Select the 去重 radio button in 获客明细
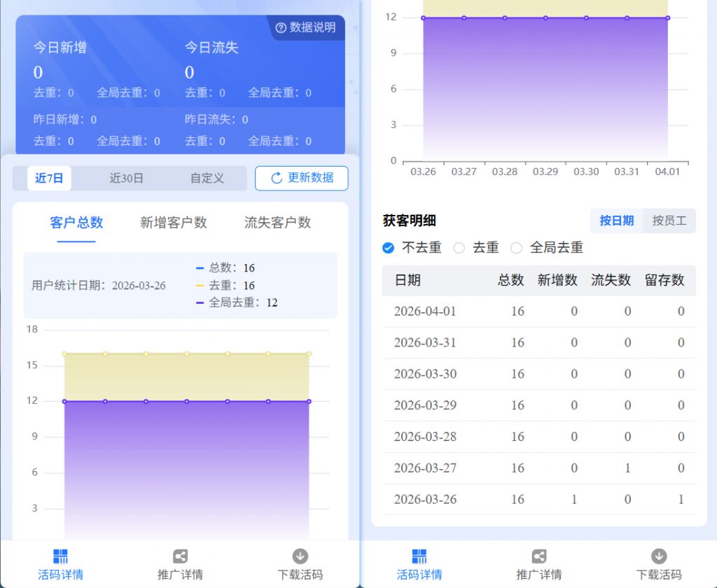Screen dimensions: 717x588 pos(461,247)
